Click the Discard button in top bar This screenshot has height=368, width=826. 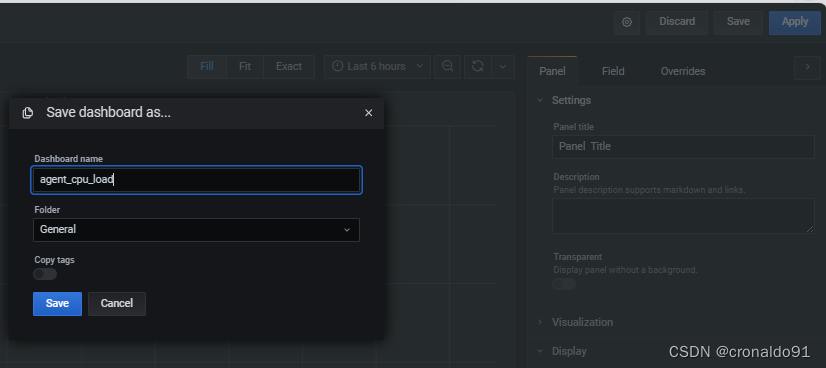tap(677, 22)
